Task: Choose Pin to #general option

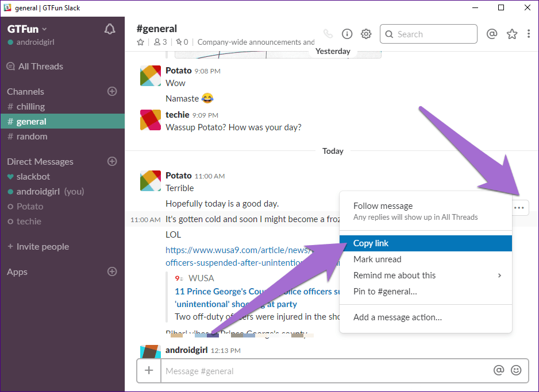Action: (x=426, y=292)
